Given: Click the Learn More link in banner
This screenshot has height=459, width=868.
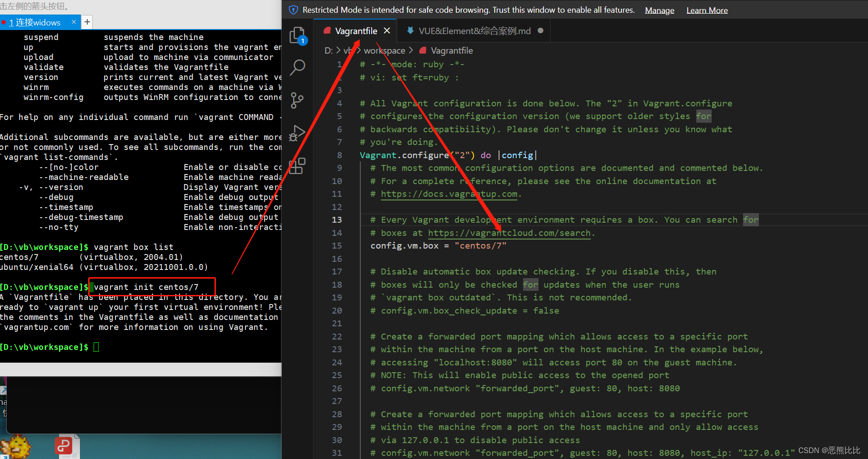Looking at the screenshot, I should point(707,10).
